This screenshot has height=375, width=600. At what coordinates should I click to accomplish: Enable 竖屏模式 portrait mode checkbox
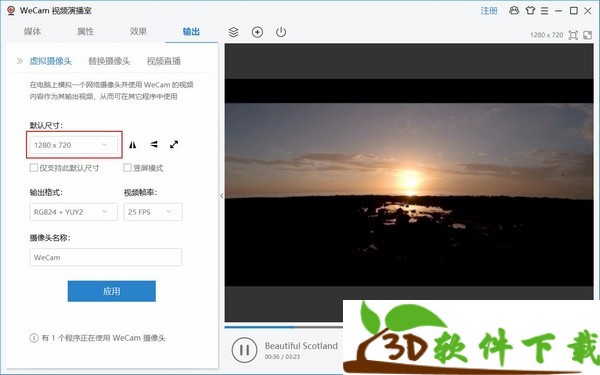[x=127, y=168]
